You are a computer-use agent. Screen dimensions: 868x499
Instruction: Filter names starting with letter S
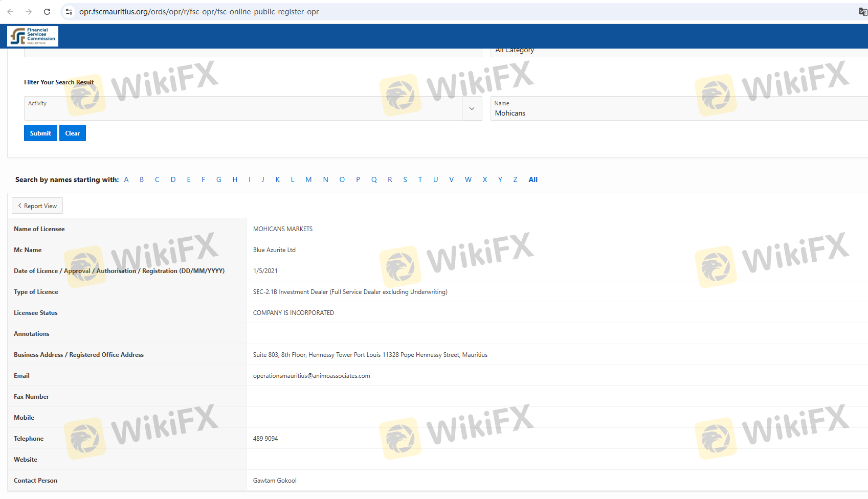coord(405,179)
